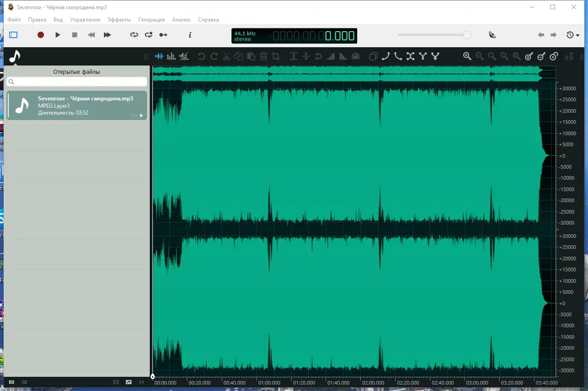Toggle artwork display icon below file list
588x391 pixels.
(129, 382)
